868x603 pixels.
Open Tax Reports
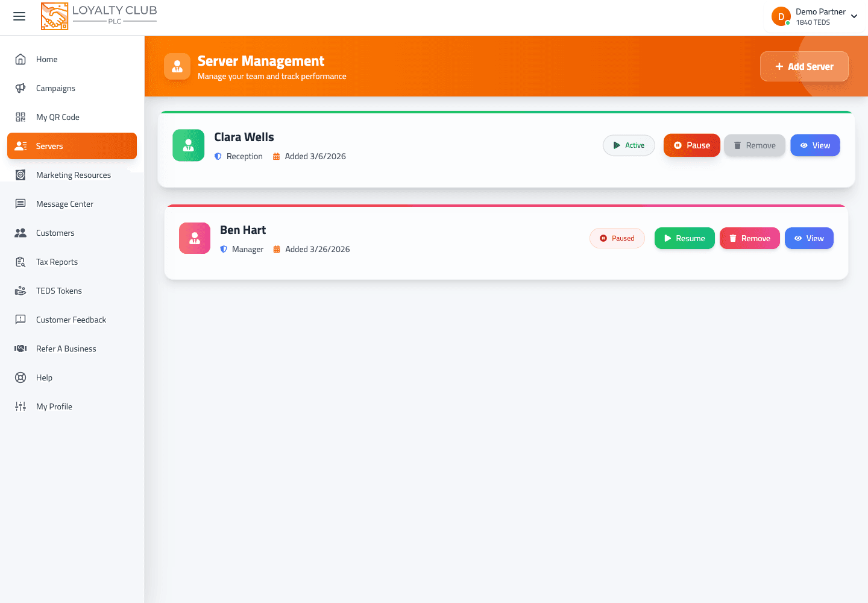72,262
